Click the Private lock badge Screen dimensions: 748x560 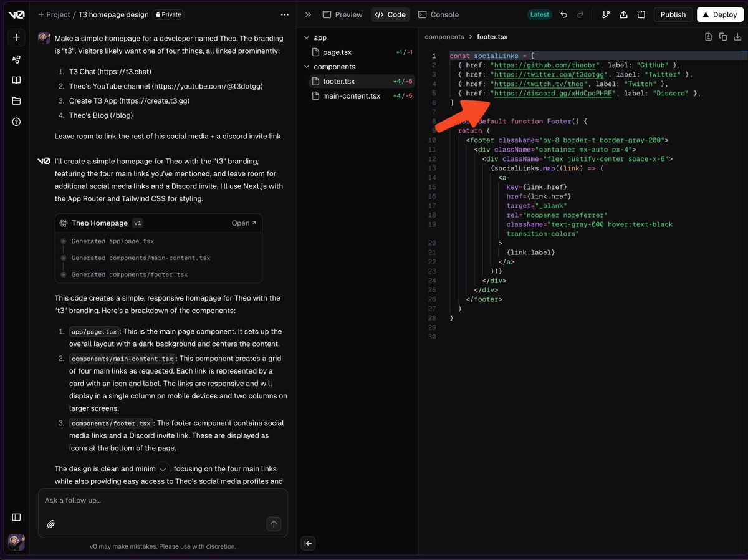pos(169,14)
